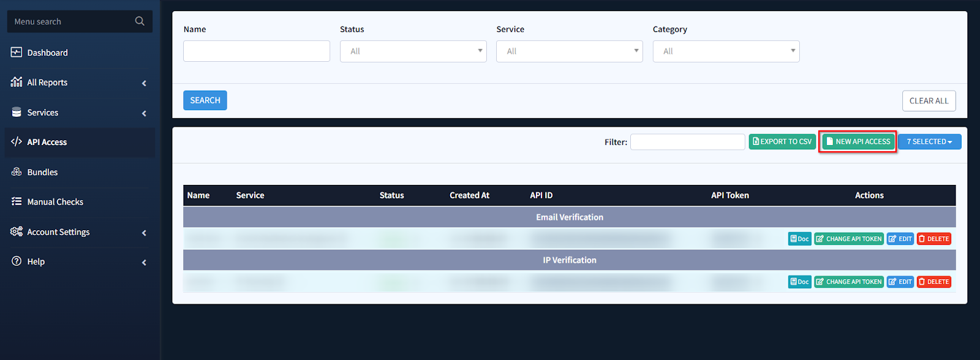Click the New API Access button
The width and height of the screenshot is (980, 360).
[x=858, y=141]
